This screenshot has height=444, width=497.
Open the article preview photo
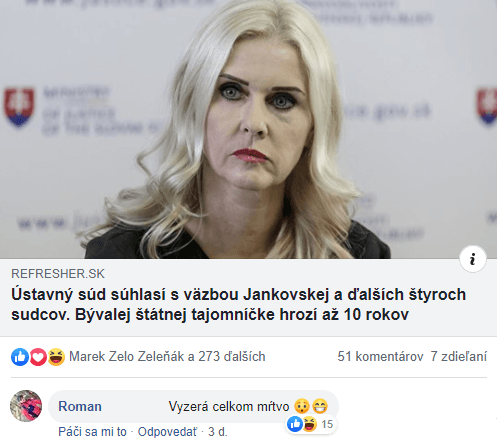coord(248,129)
